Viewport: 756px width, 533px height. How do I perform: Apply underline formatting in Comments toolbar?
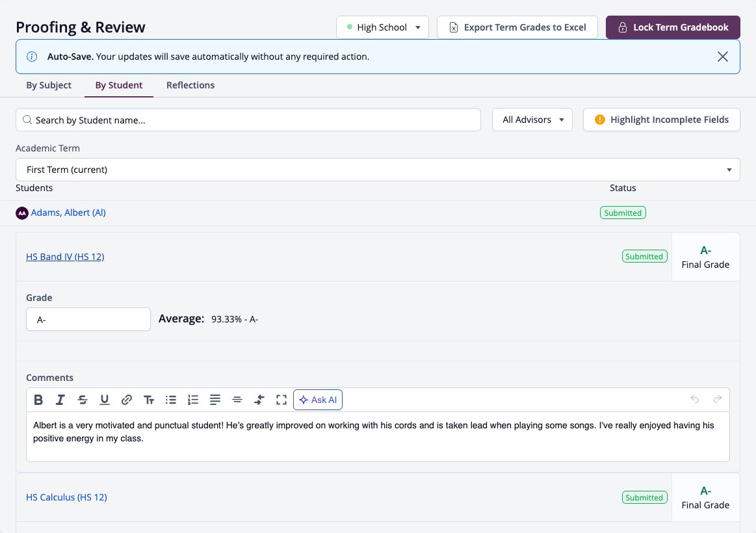[x=105, y=400]
